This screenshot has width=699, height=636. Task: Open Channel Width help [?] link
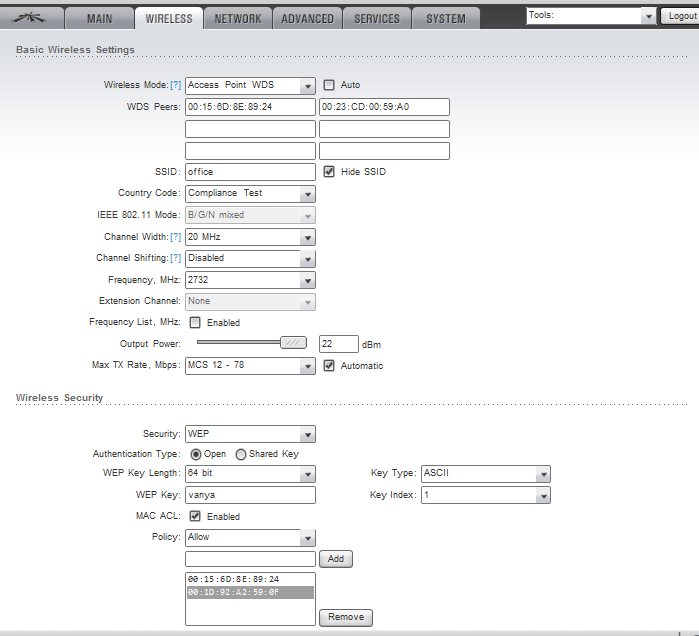176,237
